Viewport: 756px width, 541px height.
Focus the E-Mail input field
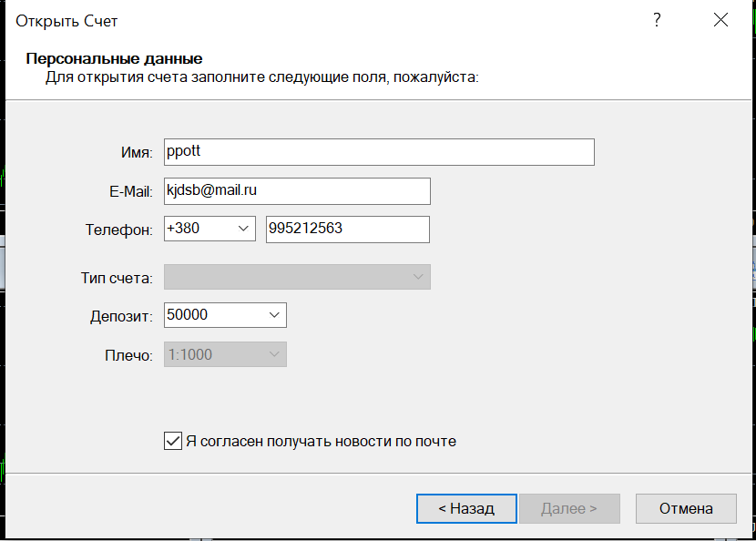pyautogui.click(x=297, y=191)
